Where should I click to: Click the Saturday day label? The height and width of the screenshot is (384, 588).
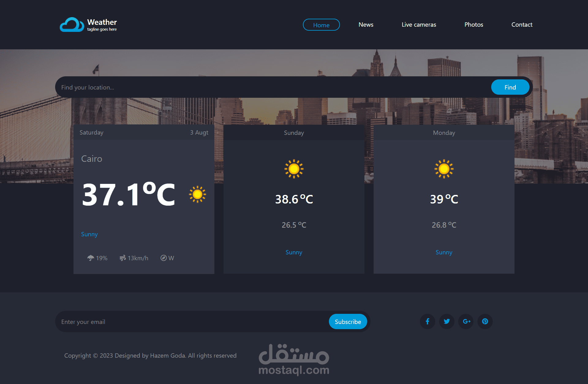pos(92,132)
